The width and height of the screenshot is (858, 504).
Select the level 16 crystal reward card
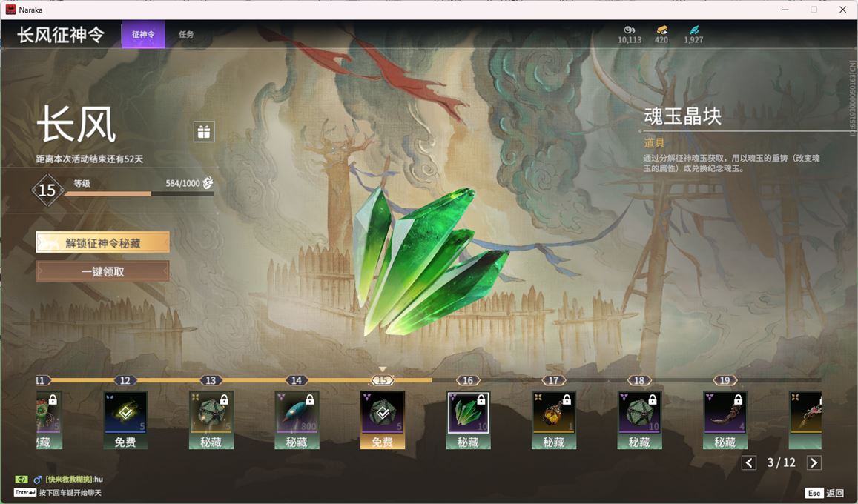(x=468, y=420)
